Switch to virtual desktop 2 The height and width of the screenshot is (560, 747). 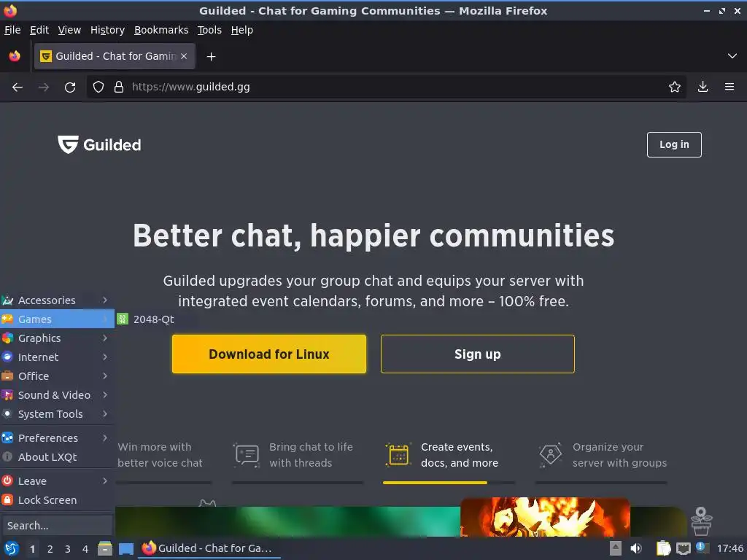click(50, 549)
